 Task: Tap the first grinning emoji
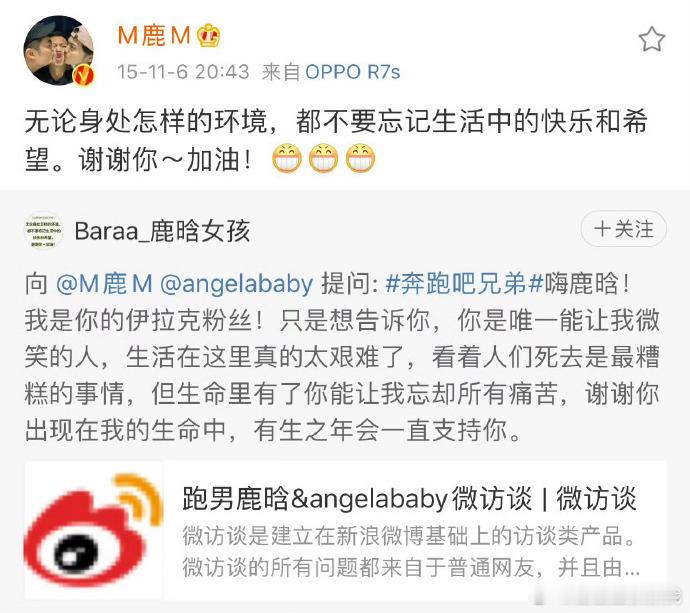pyautogui.click(x=287, y=158)
